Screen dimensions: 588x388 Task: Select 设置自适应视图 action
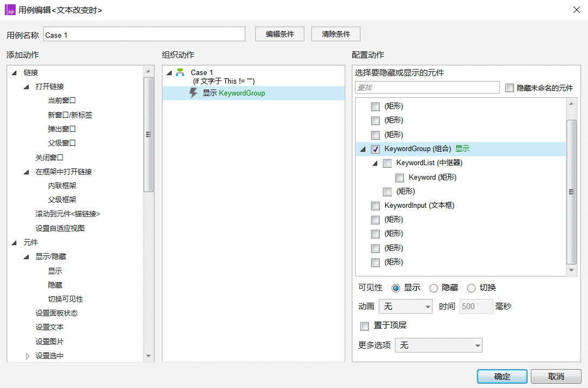60,228
